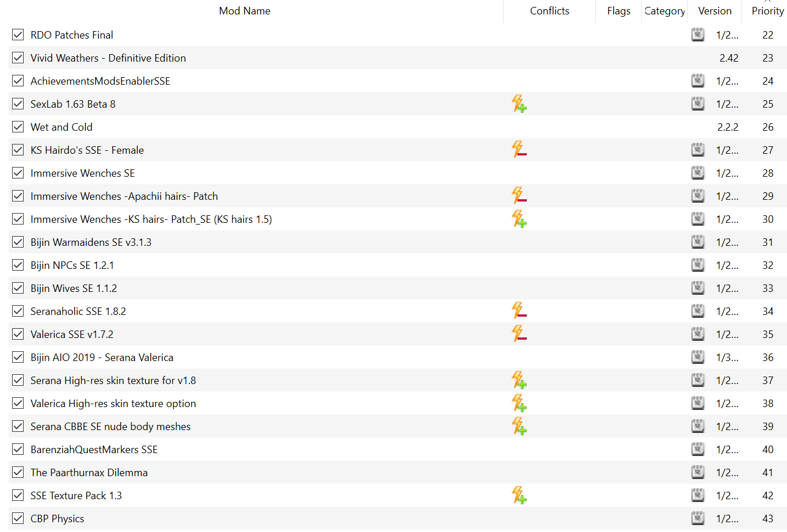Screen dimensions: 787x532
Task: Select Serana CBBE SE nude body meshes name
Action: [x=111, y=427]
